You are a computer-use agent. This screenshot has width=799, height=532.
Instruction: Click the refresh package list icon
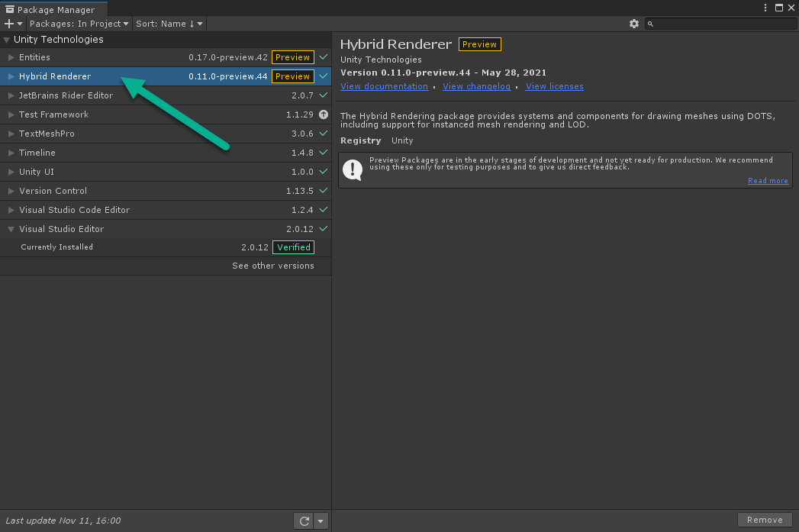coord(304,521)
